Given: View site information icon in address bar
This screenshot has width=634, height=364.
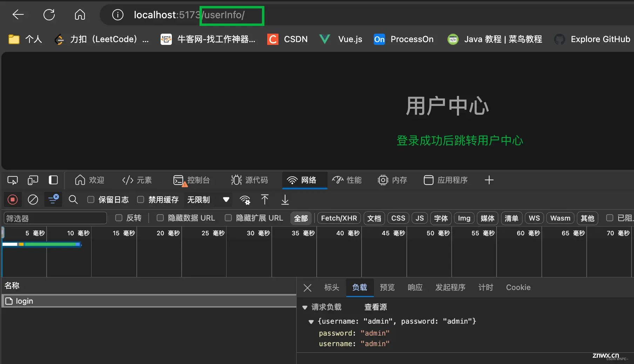Looking at the screenshot, I should click(118, 15).
